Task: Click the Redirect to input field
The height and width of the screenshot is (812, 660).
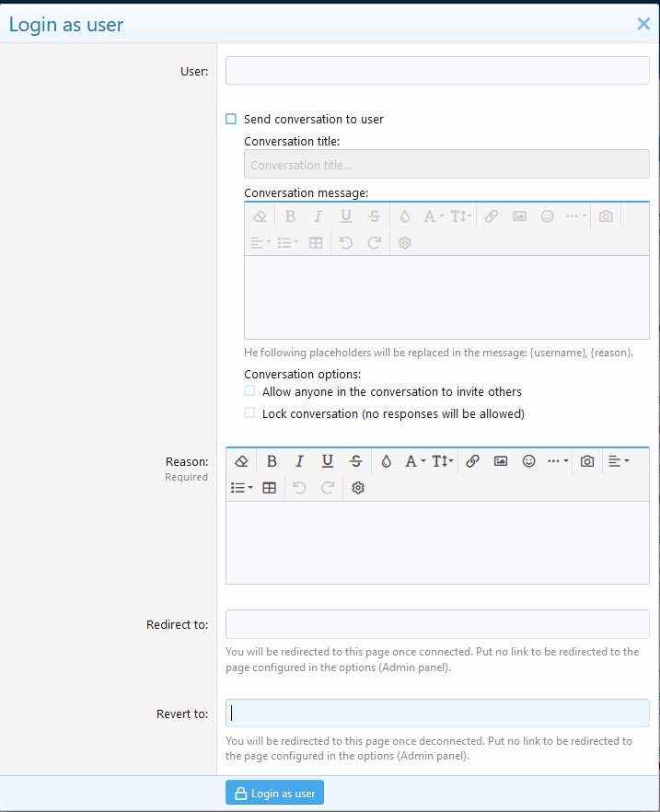Action: point(437,624)
